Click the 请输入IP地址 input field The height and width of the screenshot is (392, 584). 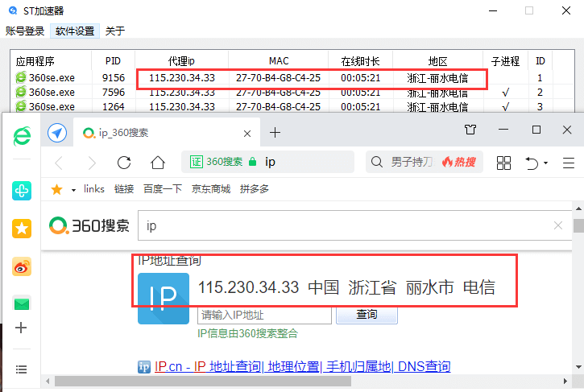point(264,316)
